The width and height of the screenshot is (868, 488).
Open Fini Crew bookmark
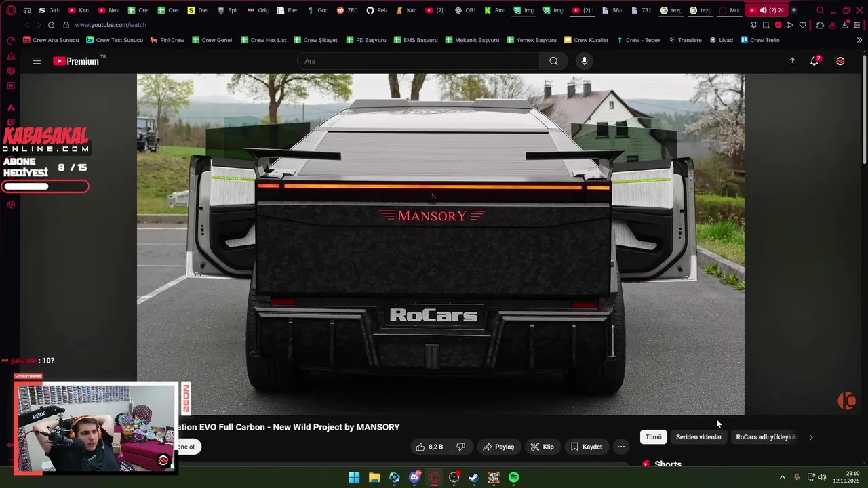pyautogui.click(x=167, y=40)
